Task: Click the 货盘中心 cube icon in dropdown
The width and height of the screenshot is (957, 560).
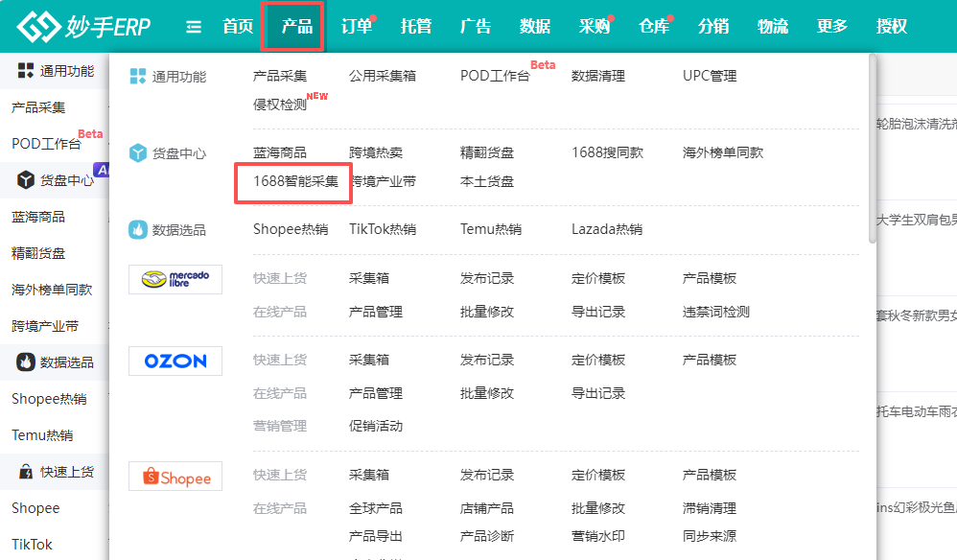Action: coord(138,153)
